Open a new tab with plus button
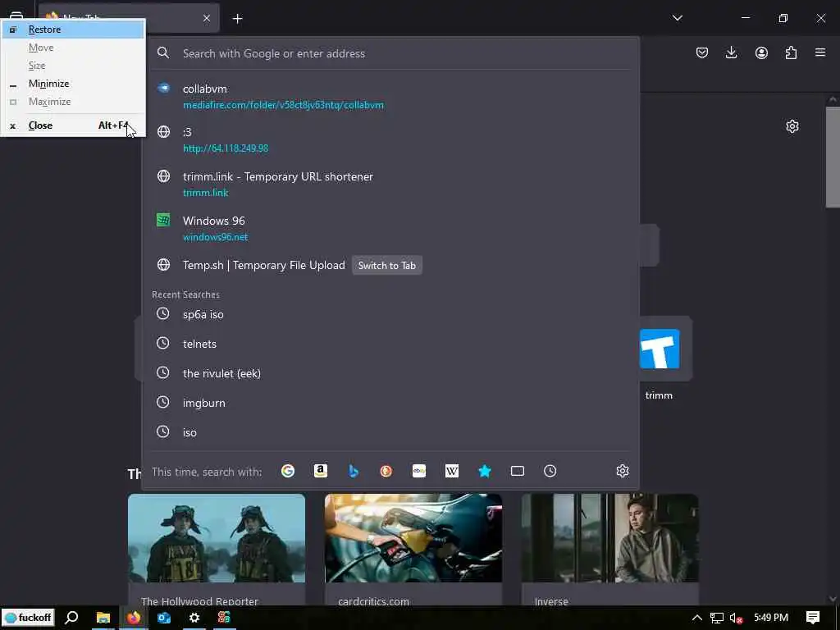Viewport: 840px width, 630px height. pyautogui.click(x=237, y=19)
